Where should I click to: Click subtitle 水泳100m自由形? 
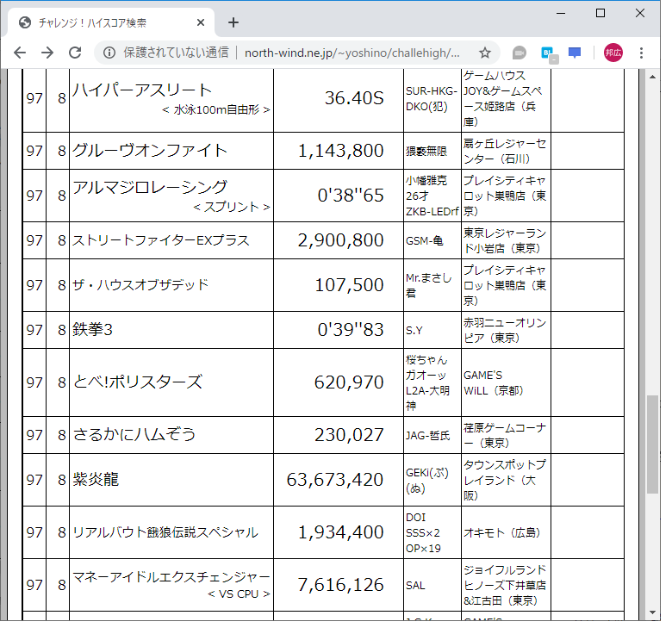(216, 110)
